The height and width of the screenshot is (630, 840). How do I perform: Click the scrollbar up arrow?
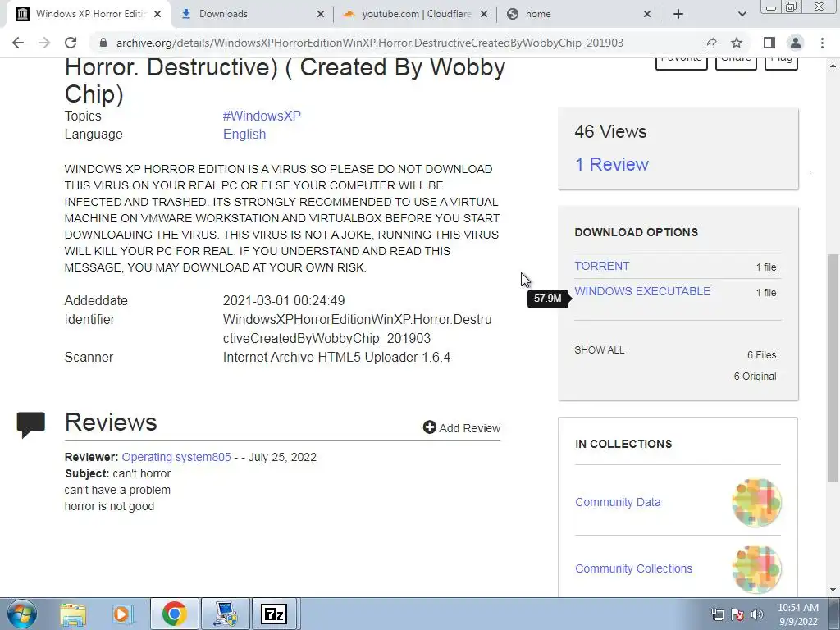click(x=833, y=66)
